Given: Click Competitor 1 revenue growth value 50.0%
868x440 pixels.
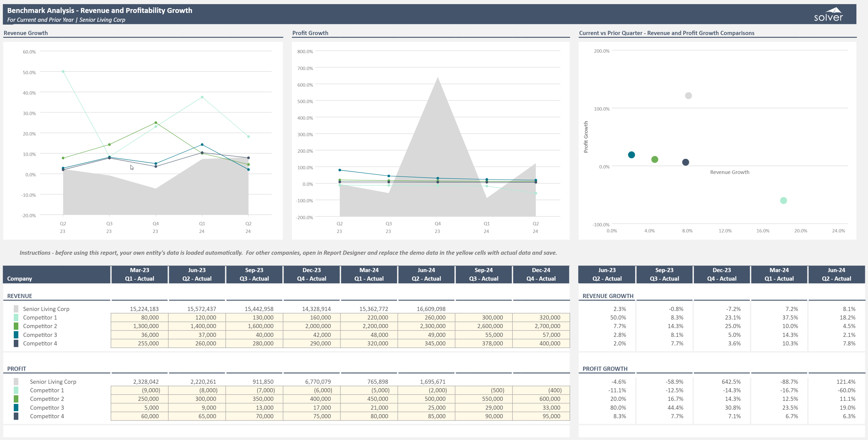Looking at the screenshot, I should pos(618,318).
